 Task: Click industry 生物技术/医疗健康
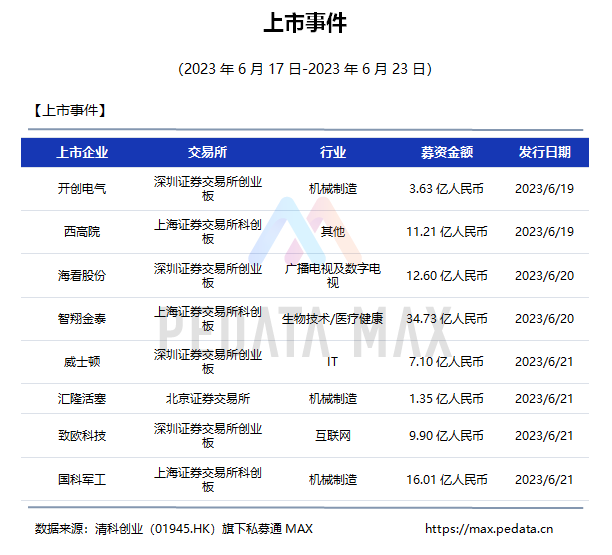click(333, 319)
